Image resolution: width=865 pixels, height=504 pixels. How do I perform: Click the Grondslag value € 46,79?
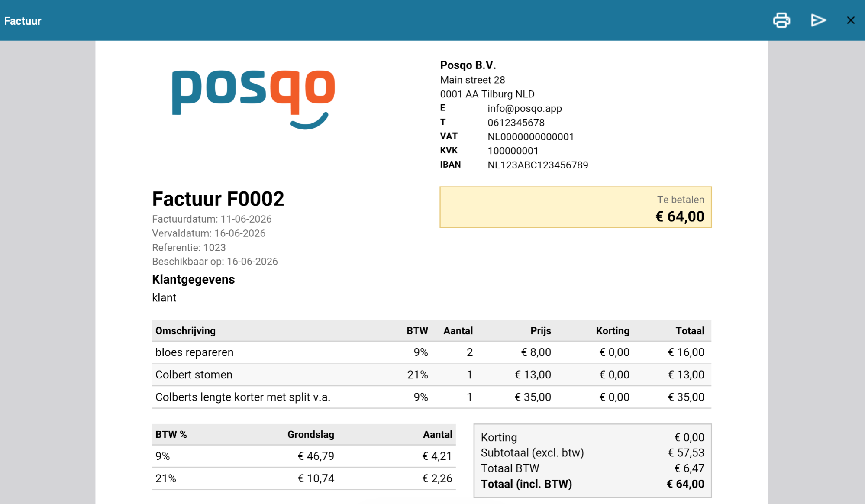(x=316, y=456)
